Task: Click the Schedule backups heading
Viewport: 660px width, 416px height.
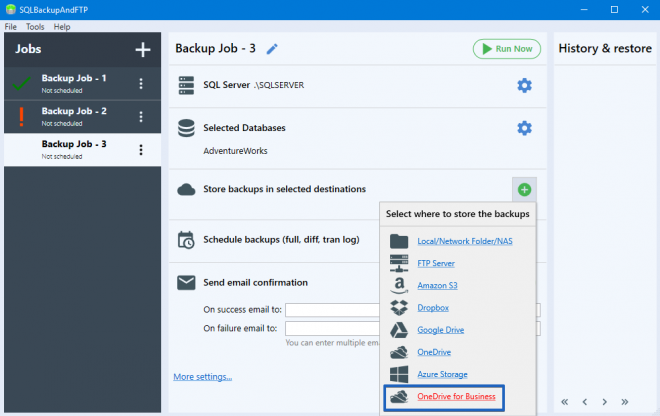Action: (281, 240)
